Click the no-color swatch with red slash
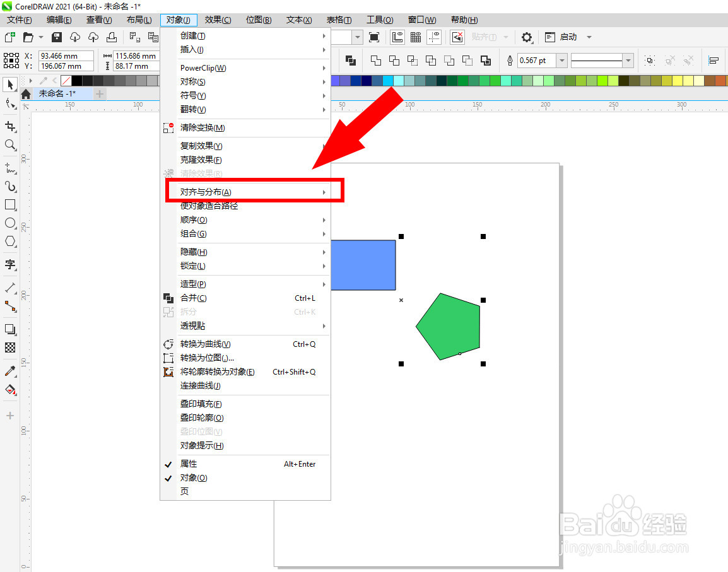Screen dimensions: 728x572 coord(66,81)
